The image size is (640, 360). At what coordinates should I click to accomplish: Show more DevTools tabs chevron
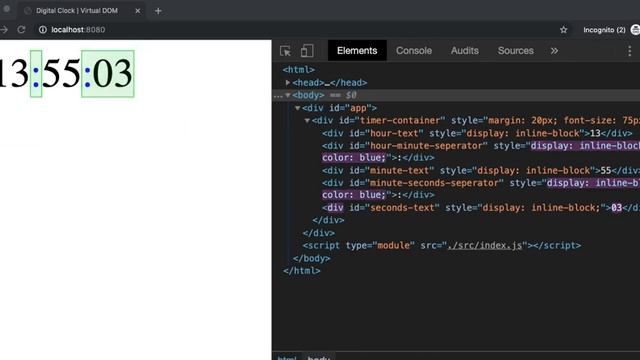554,51
